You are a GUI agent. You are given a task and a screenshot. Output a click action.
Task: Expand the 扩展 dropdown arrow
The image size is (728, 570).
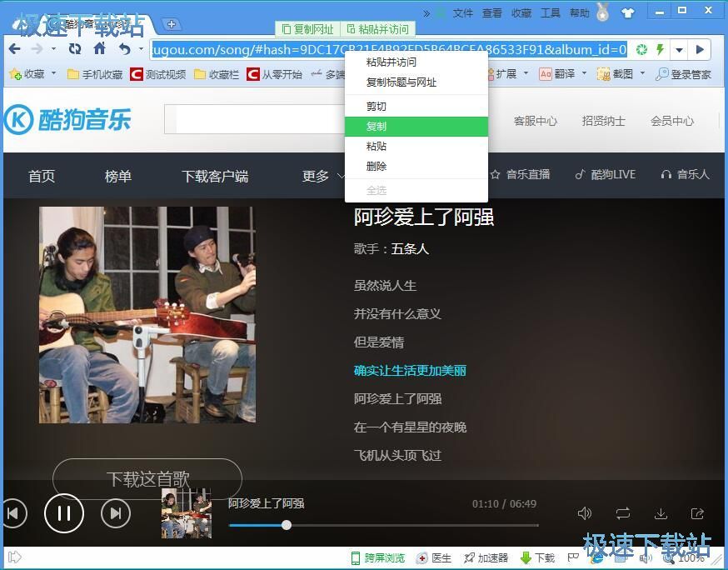tap(526, 73)
